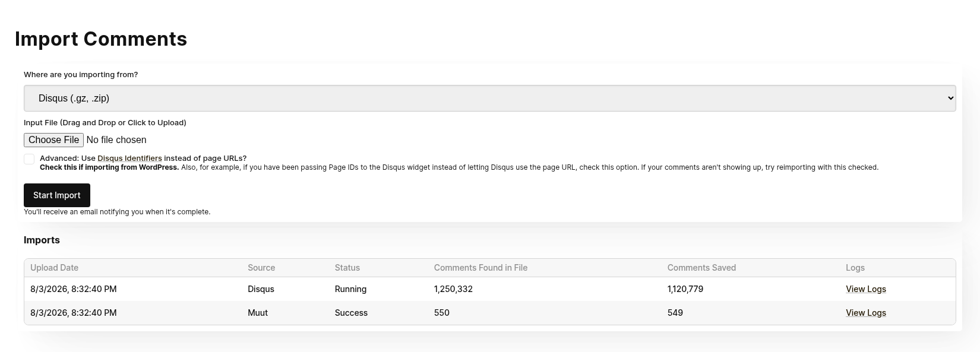980x352 pixels.
Task: View Logs for the Muut import
Action: pyautogui.click(x=866, y=313)
